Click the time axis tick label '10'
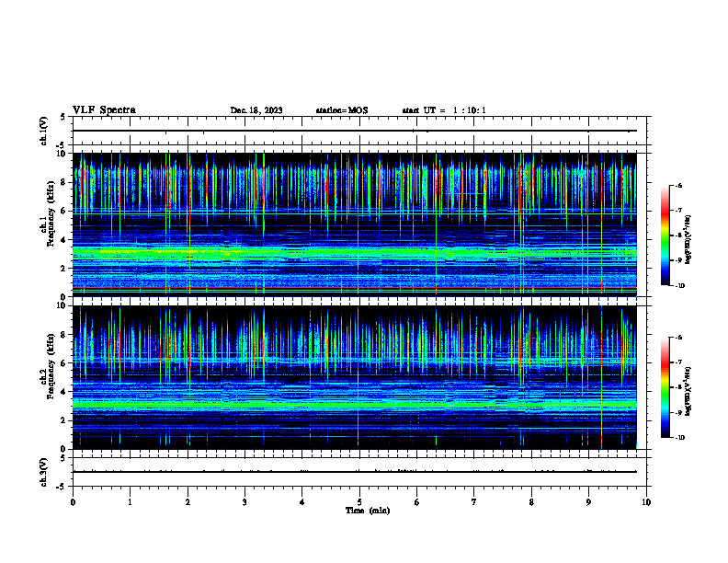Screen dimensions: 728x563 tap(646, 502)
